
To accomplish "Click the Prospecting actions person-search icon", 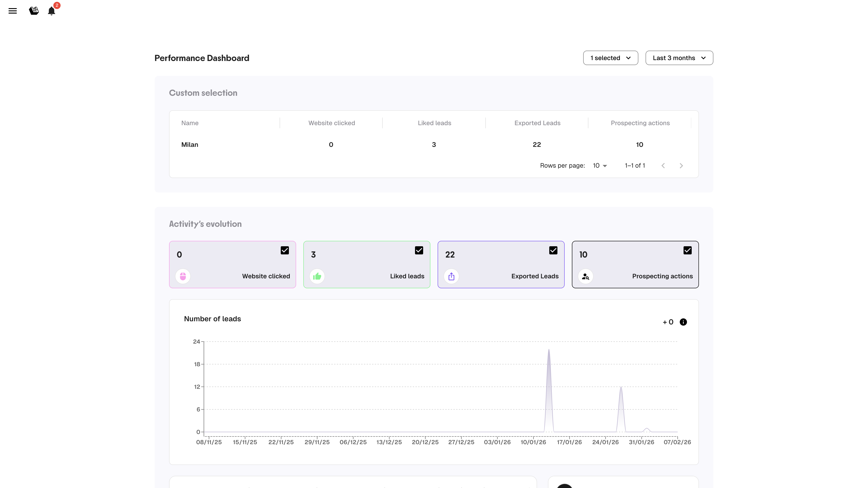I will click(586, 277).
